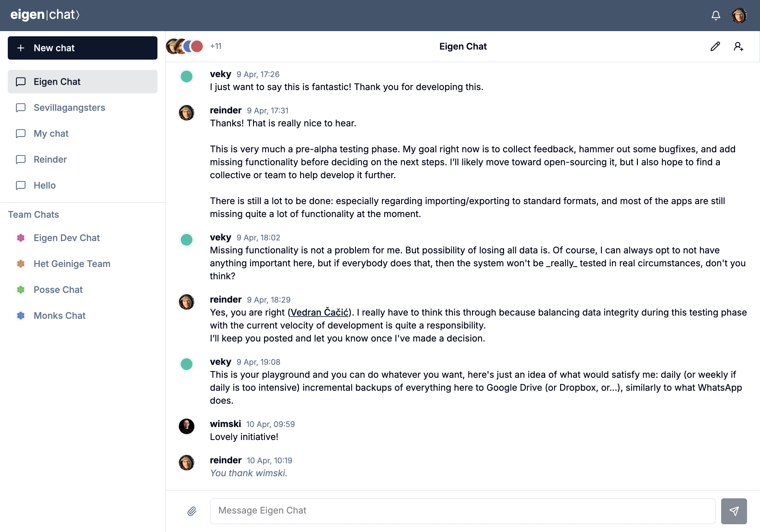Viewport: 760px width, 532px height.
Task: Show the +11 additional members
Action: (215, 46)
